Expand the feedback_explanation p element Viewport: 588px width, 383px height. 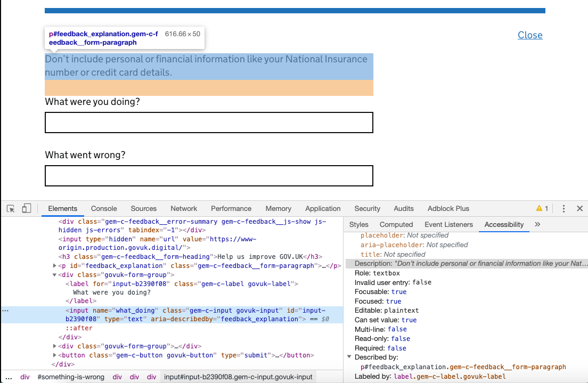click(55, 266)
